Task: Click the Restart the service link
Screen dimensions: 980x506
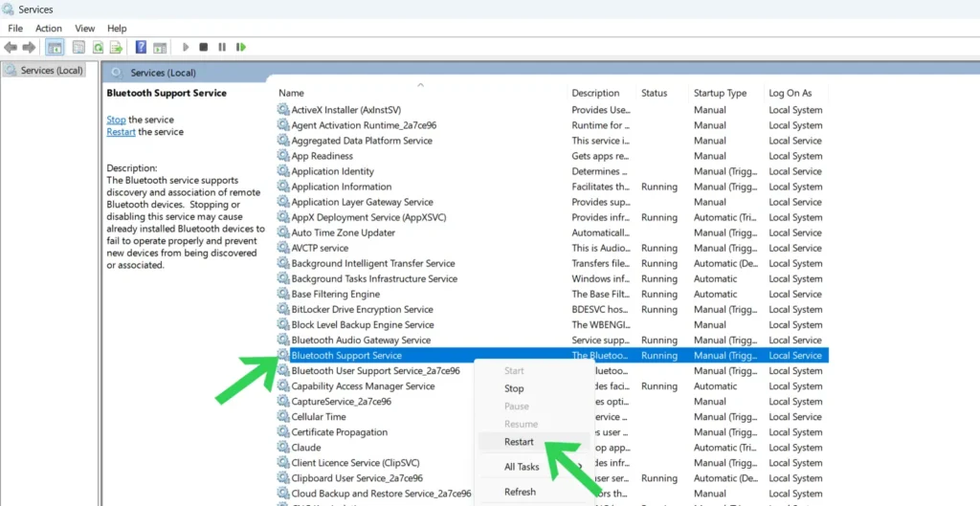Action: click(122, 132)
